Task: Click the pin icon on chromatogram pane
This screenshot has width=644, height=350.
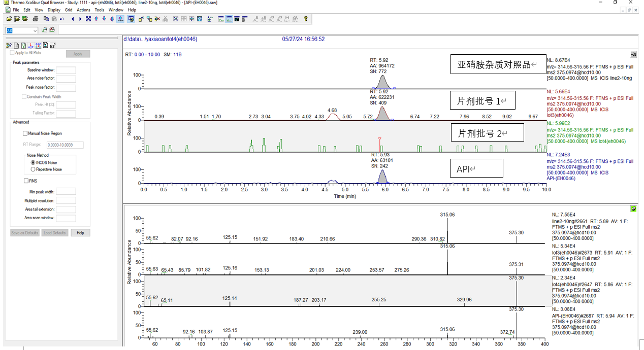Action: tap(633, 54)
